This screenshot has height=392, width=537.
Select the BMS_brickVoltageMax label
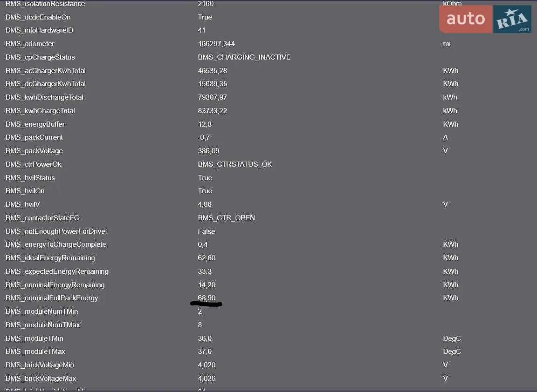(41, 378)
